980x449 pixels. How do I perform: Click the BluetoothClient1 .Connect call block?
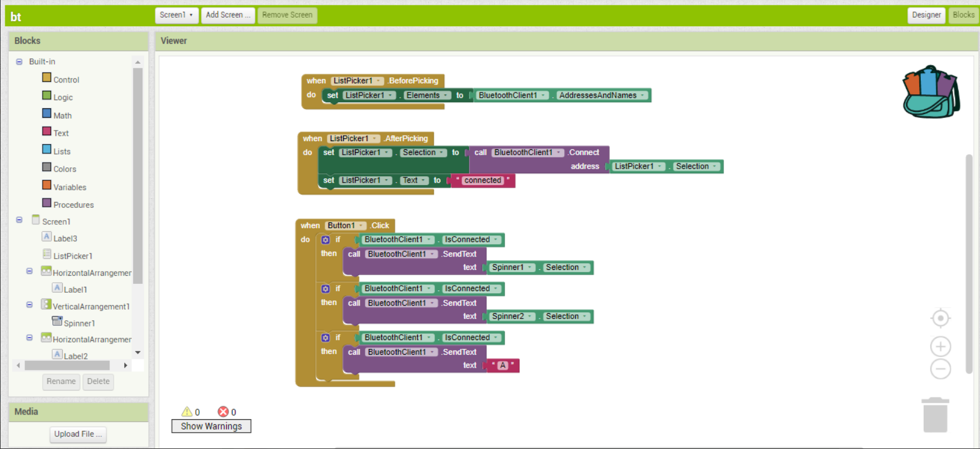[x=538, y=159]
